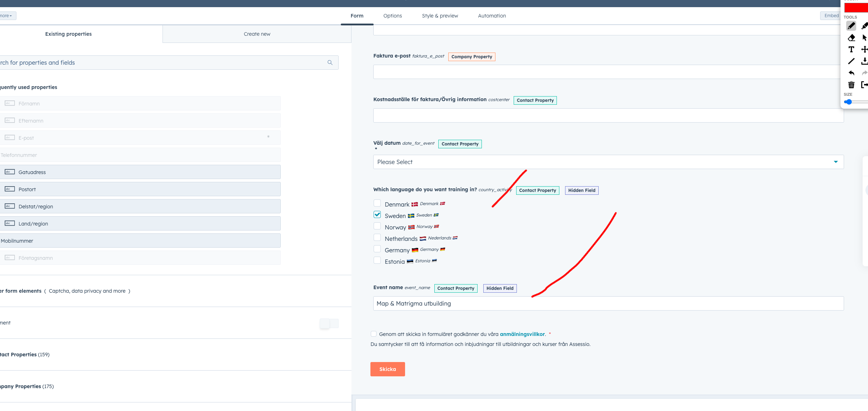
Task: Click the search magnifier icon
Action: click(x=330, y=63)
